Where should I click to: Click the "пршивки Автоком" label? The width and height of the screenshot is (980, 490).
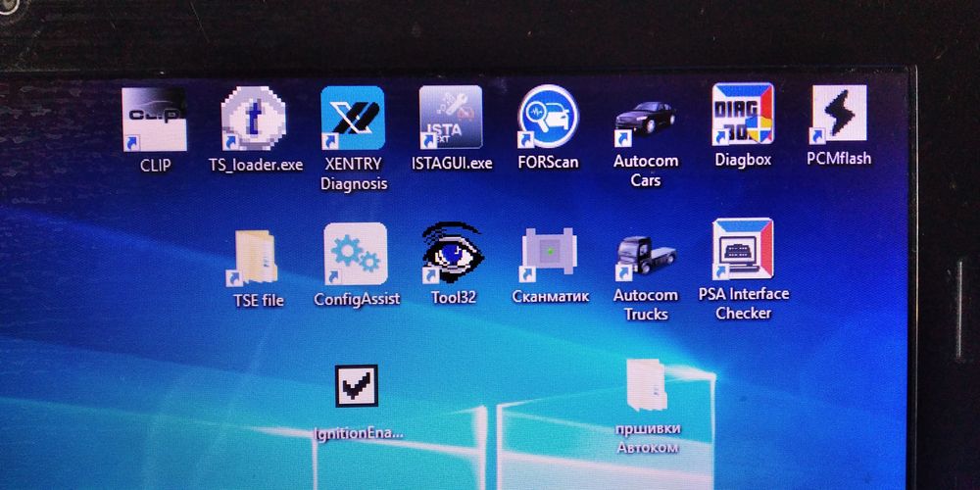click(x=648, y=439)
